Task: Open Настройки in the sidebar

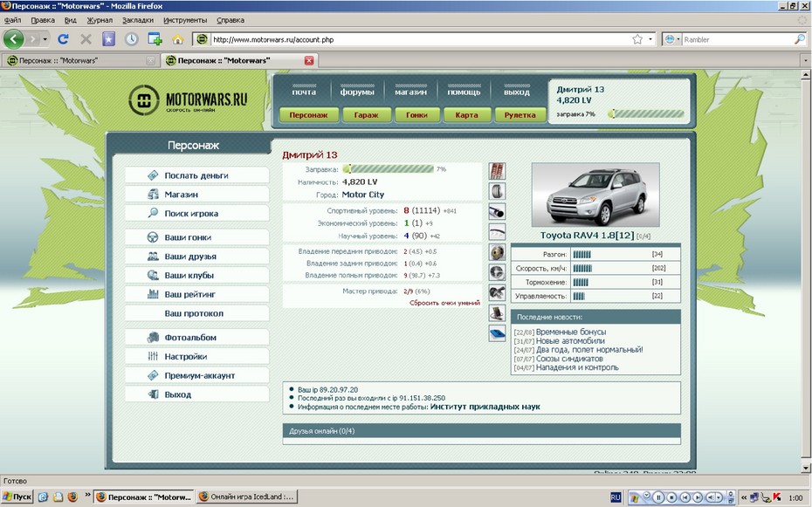Action: pyautogui.click(x=196, y=356)
